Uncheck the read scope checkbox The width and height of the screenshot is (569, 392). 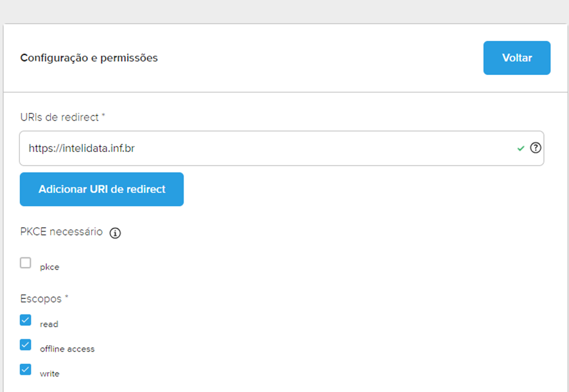coord(26,320)
